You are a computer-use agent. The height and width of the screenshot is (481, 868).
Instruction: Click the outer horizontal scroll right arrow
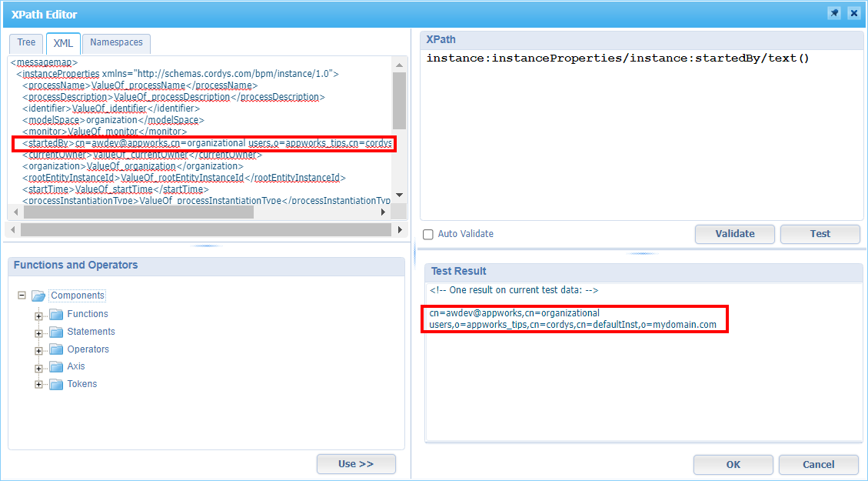pos(401,229)
